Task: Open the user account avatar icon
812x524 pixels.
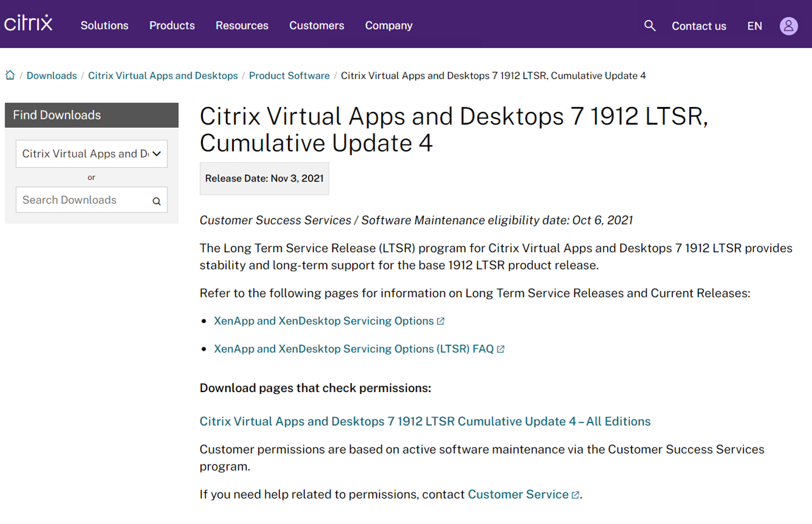Action: 788,26
